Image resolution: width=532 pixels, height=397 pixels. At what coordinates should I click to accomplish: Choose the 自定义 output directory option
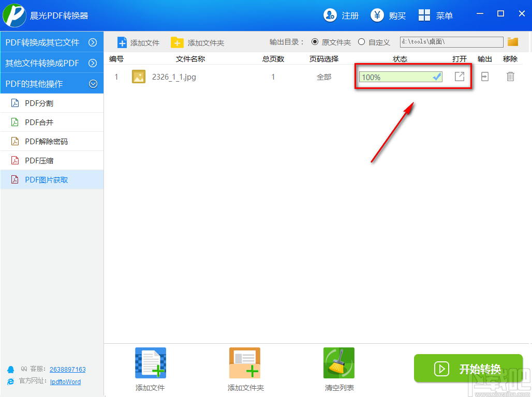tap(362, 42)
